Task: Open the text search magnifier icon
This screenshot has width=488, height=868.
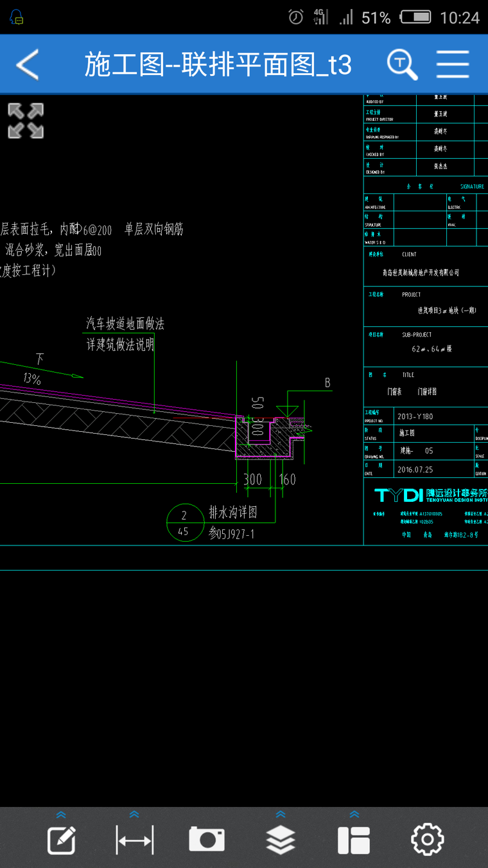Action: (403, 64)
